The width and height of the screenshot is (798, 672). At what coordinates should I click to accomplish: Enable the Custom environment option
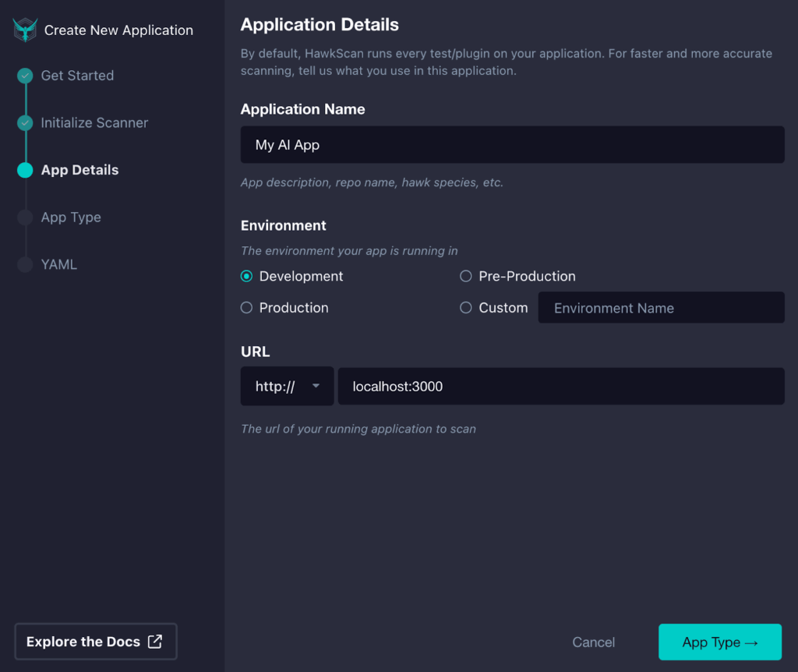point(465,307)
